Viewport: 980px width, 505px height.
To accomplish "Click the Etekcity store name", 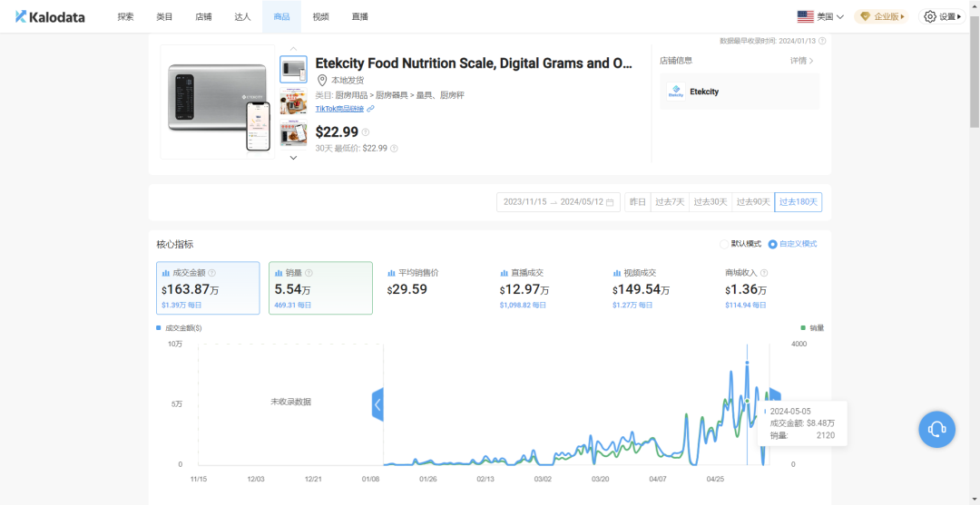I will [704, 92].
